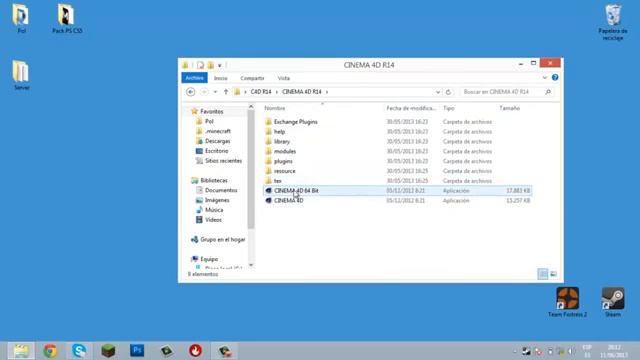
Task: Select the library folder
Action: (282, 141)
